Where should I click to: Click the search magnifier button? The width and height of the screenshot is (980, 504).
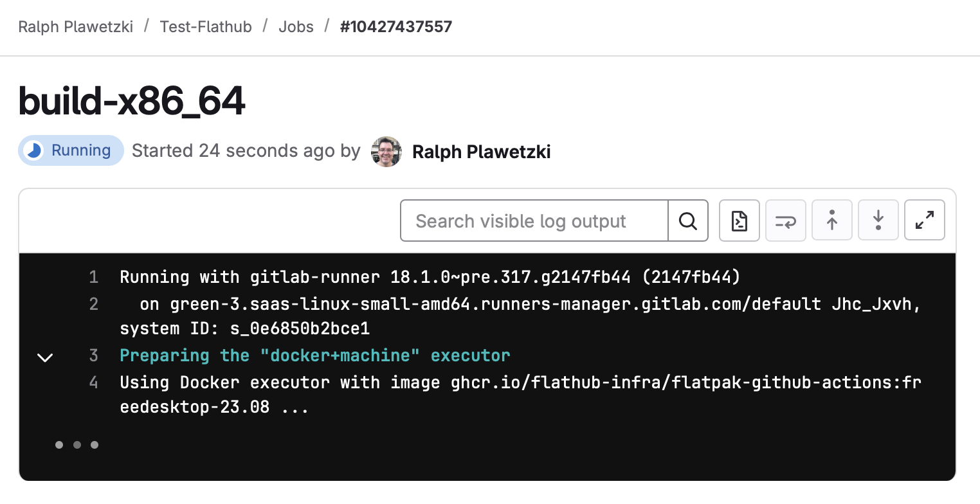[688, 221]
